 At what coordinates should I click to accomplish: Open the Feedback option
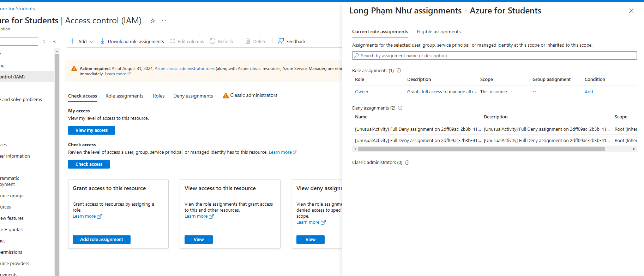point(292,41)
